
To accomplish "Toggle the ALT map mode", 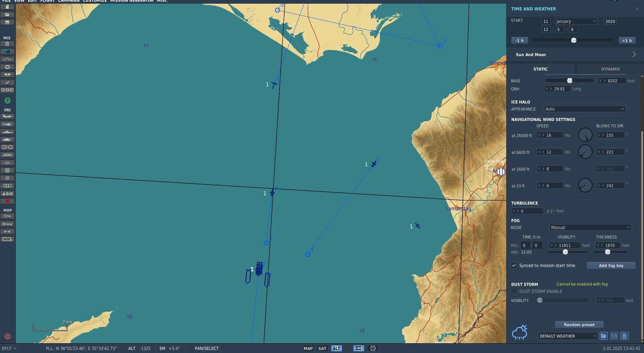I will pyautogui.click(x=336, y=348).
